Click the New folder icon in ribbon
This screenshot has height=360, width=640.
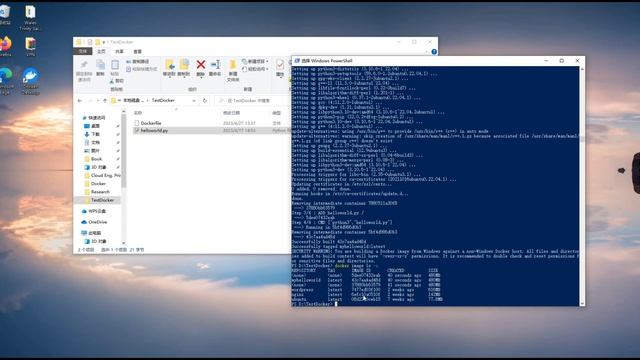click(x=233, y=65)
